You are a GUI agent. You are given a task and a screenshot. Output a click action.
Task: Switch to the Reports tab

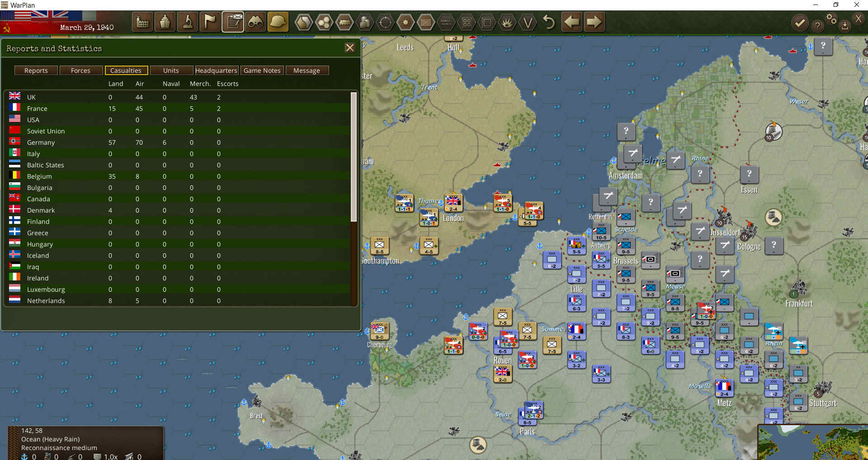tap(36, 71)
